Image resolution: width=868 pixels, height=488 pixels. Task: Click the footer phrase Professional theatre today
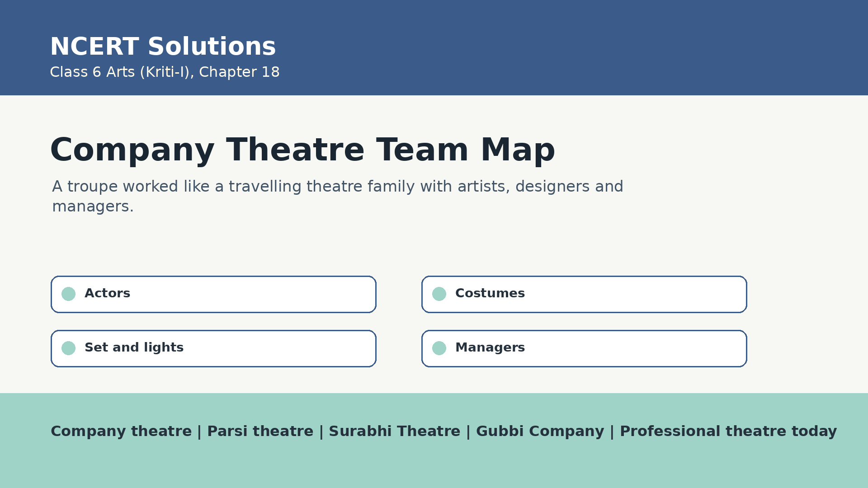click(x=728, y=432)
